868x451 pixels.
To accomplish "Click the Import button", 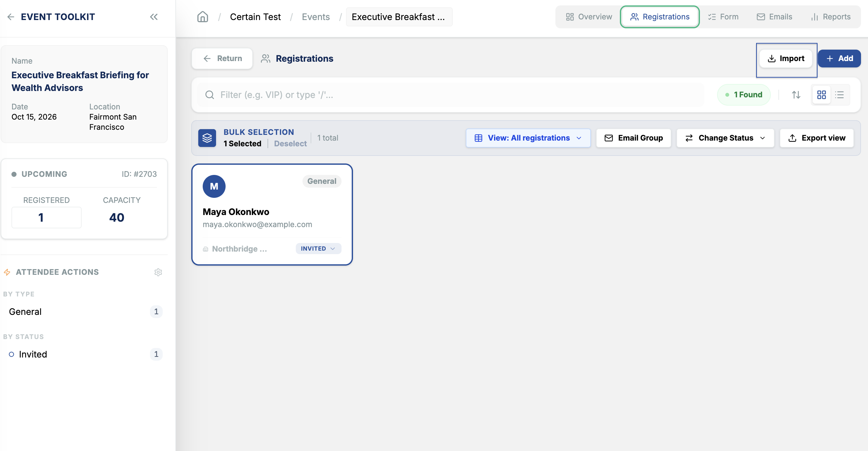I will tap(785, 59).
